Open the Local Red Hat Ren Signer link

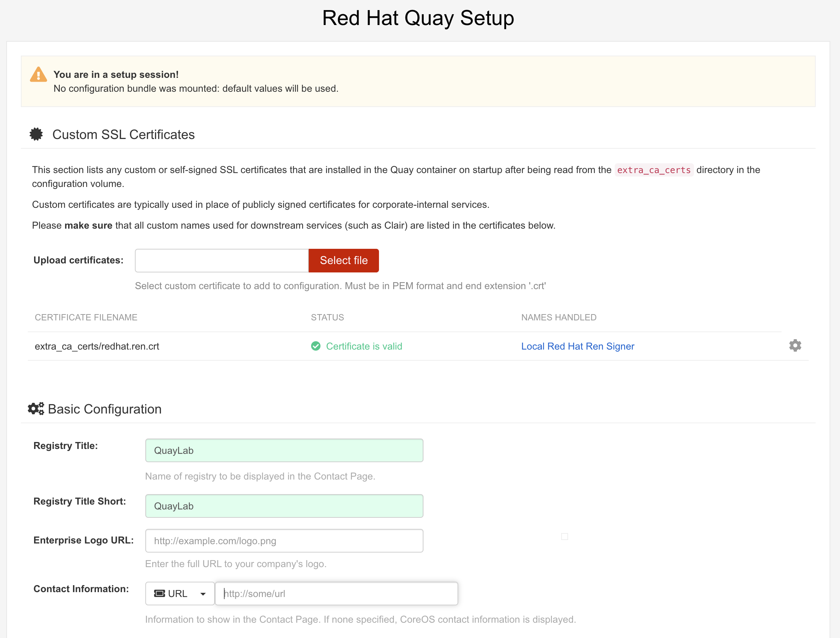(x=577, y=346)
